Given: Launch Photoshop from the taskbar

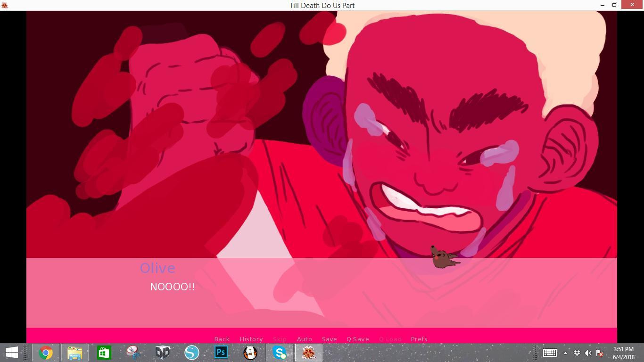Looking at the screenshot, I should pyautogui.click(x=221, y=353).
